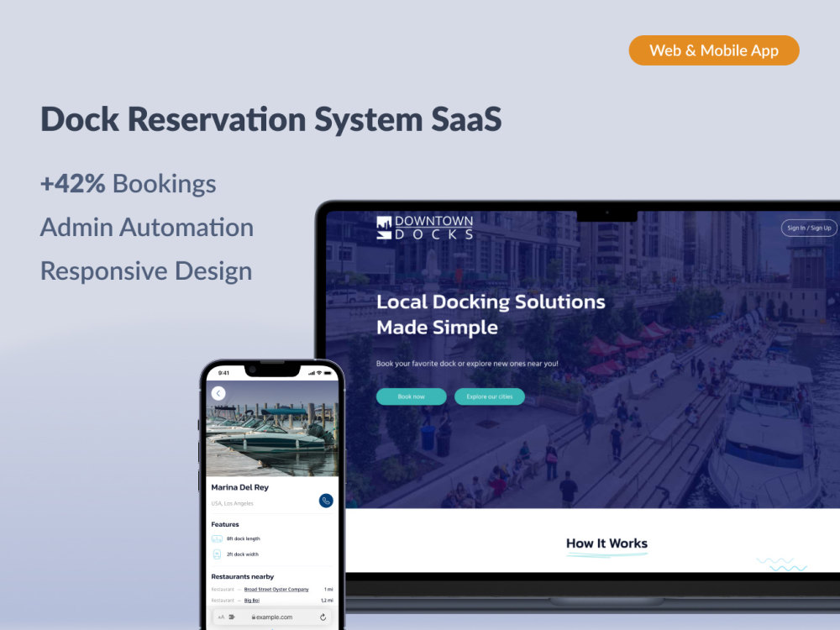Screen dimensions: 840x630
Task: Click the 1,2 mi distance value
Action: click(327, 601)
